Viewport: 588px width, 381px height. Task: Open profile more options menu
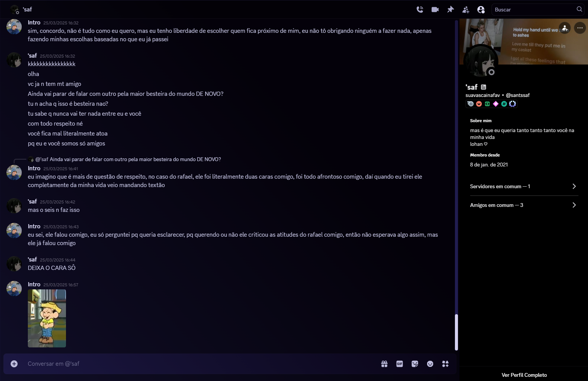pos(580,28)
